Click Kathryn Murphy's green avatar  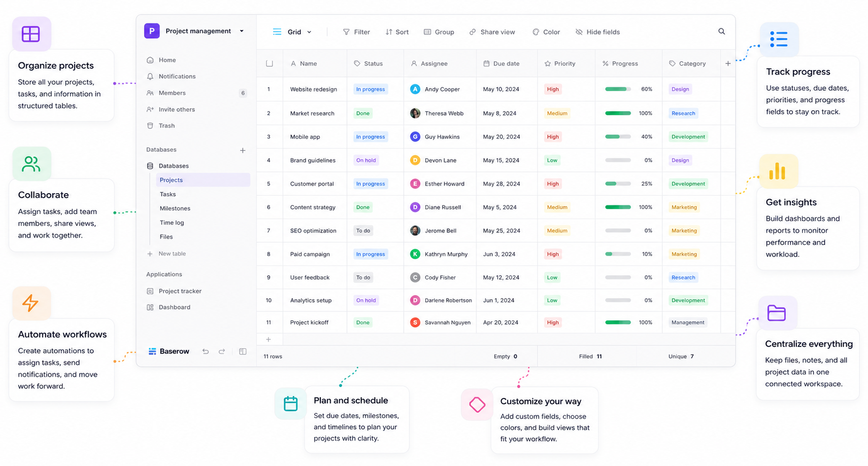tap(415, 254)
